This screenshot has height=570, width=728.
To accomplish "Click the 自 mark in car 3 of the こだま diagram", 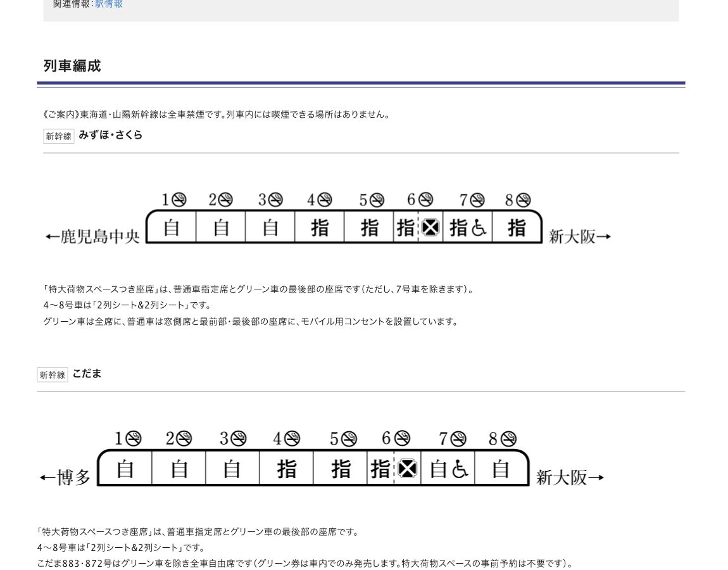I will click(232, 469).
